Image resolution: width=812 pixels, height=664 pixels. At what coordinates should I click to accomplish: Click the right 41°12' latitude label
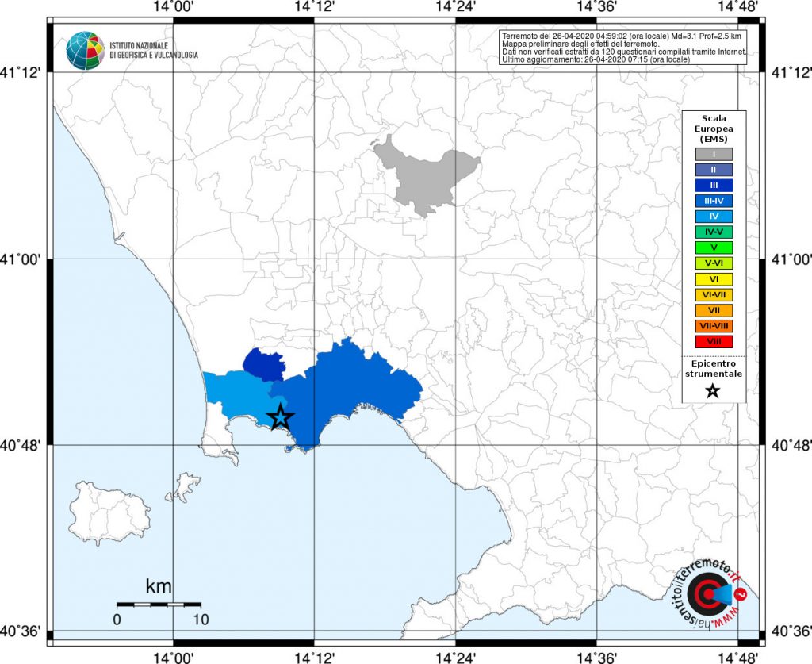[791, 72]
